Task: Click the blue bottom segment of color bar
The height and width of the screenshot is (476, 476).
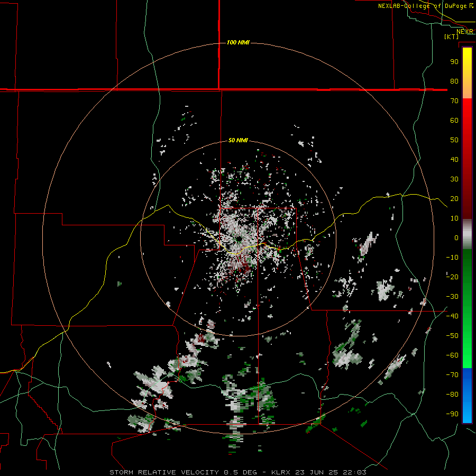Action: pyautogui.click(x=467, y=396)
